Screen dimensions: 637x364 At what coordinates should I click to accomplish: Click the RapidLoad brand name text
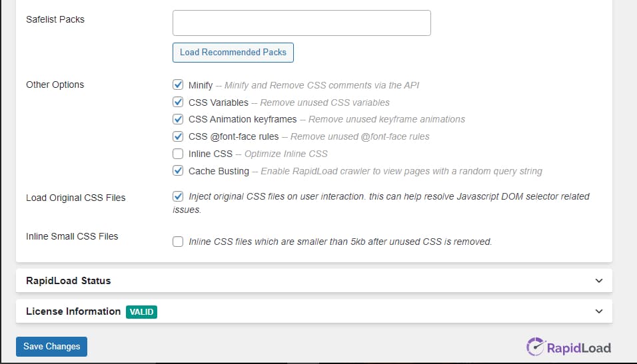coord(579,348)
